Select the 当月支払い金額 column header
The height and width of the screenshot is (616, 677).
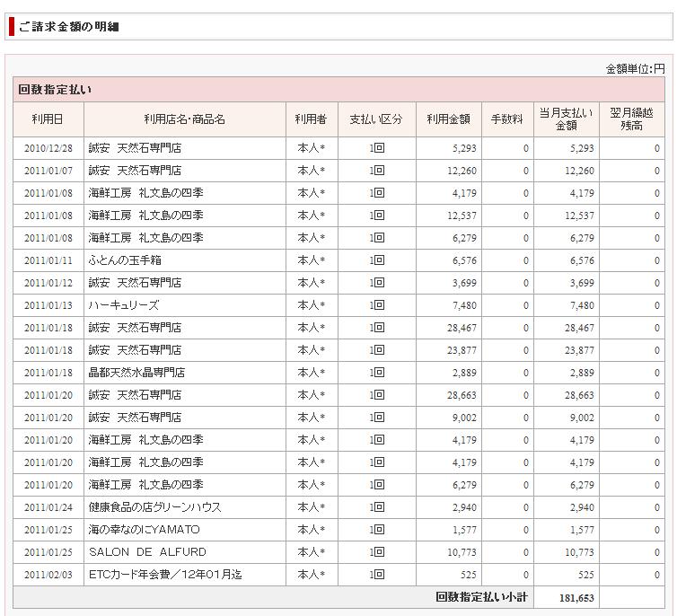coord(567,119)
